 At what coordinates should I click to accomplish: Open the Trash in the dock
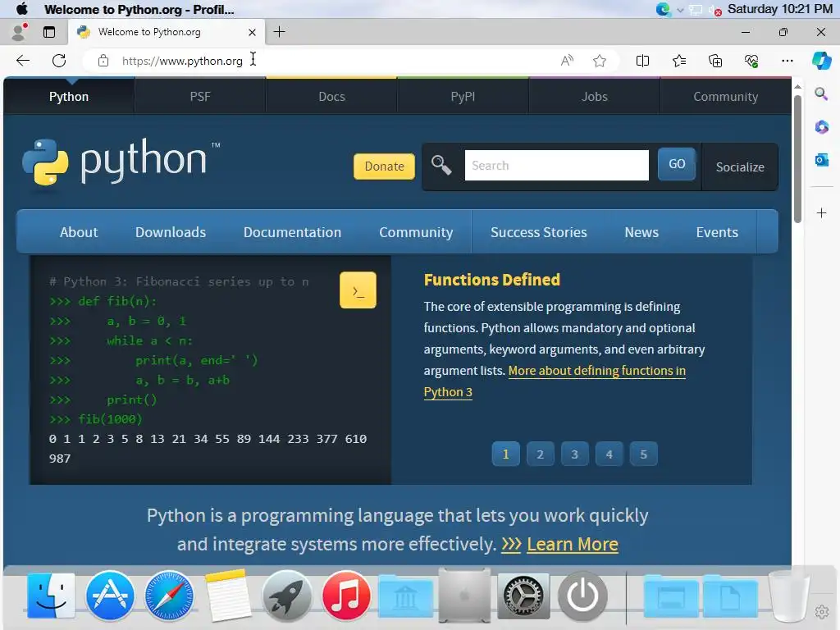click(x=788, y=596)
